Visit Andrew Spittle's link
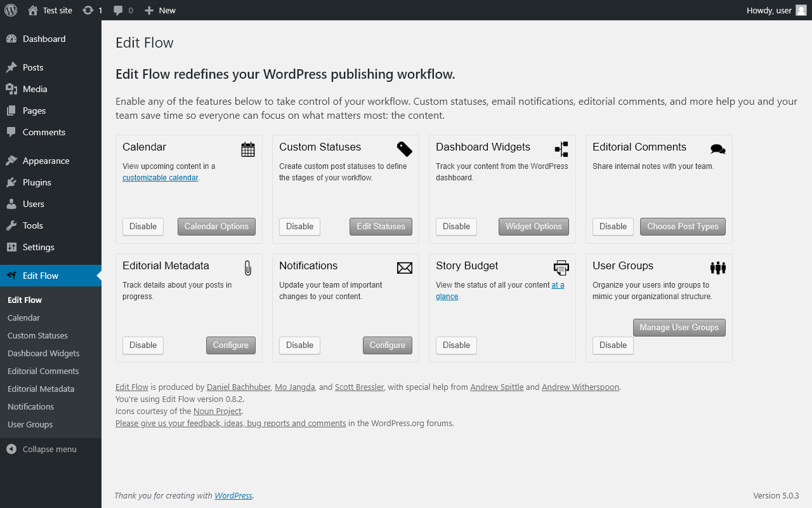812x508 pixels. click(497, 387)
